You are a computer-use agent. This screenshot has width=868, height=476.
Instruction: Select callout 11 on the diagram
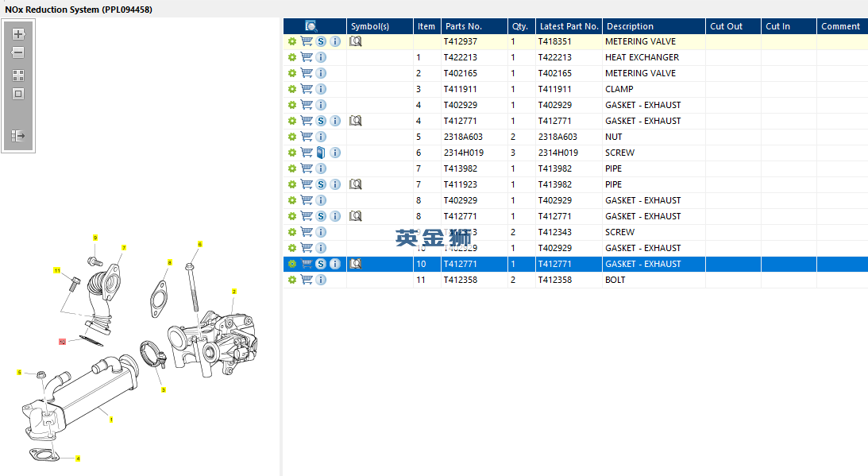point(57,270)
